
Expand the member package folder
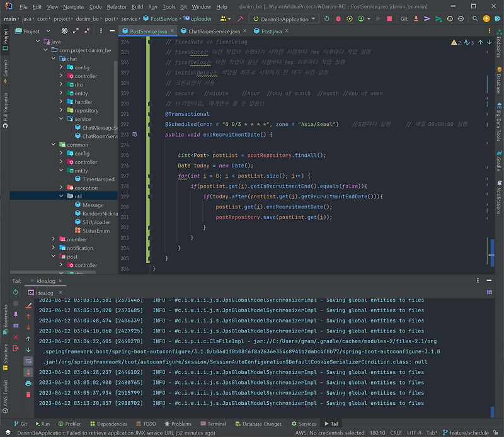(54, 239)
